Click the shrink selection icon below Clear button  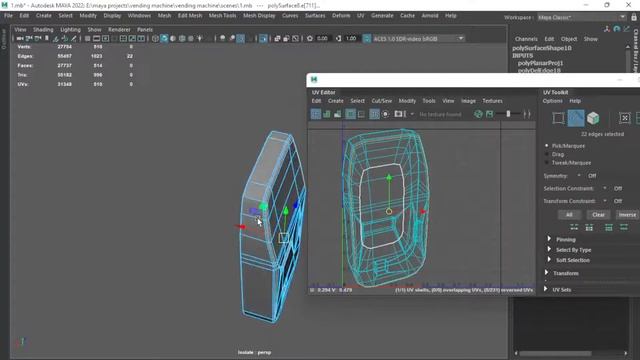(589, 227)
